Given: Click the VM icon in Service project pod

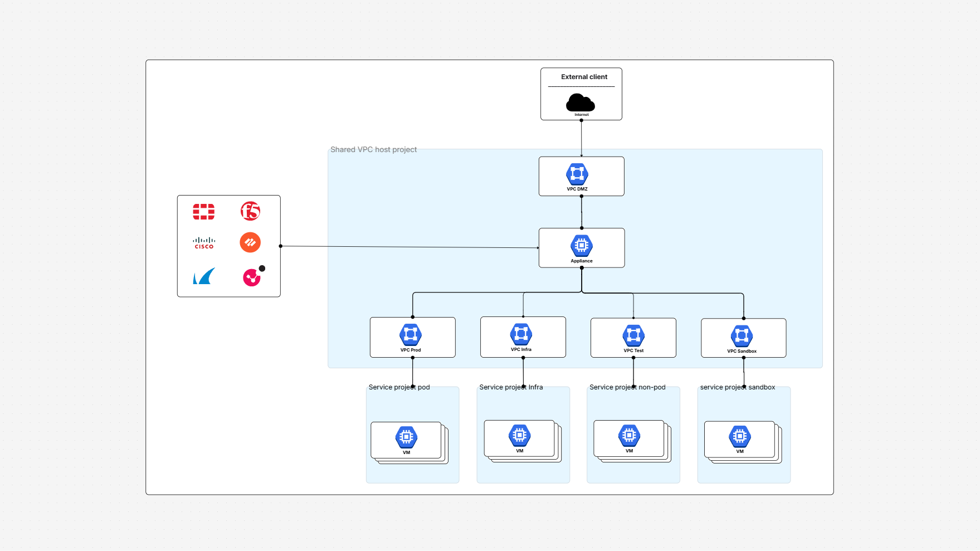Looking at the screenshot, I should pyautogui.click(x=406, y=436).
